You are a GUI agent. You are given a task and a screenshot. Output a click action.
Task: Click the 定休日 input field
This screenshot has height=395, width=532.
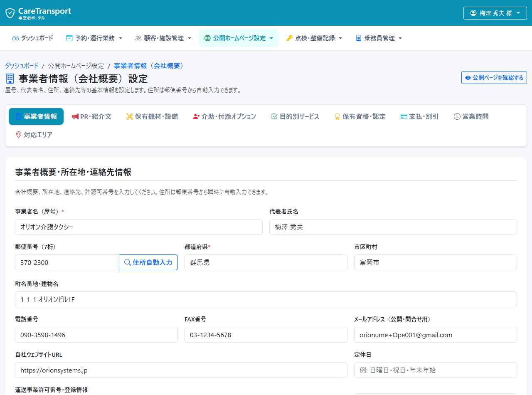(x=436, y=370)
